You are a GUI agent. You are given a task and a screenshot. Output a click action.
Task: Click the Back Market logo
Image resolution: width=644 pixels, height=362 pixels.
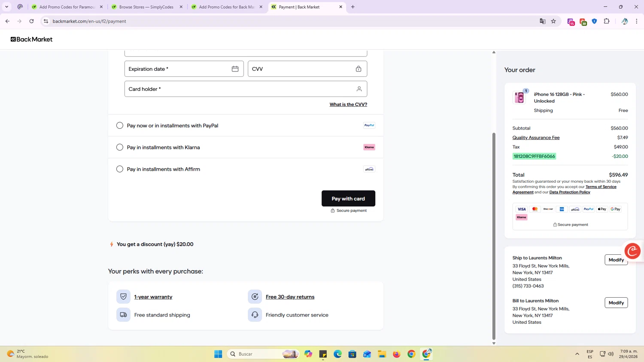tap(31, 39)
